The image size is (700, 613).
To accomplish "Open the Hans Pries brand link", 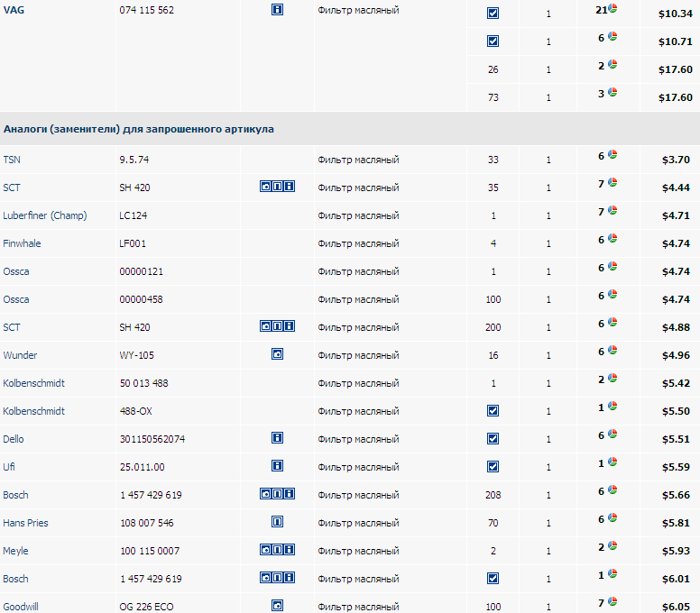I will click(25, 523).
